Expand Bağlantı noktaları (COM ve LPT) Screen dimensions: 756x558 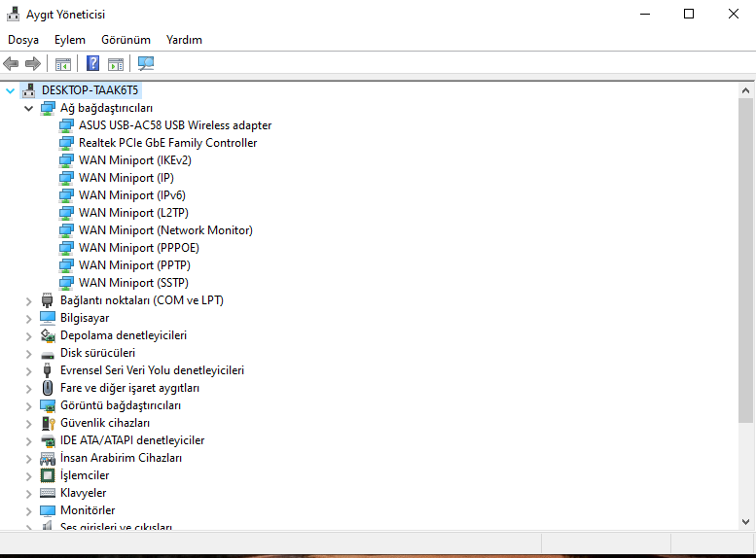[x=28, y=301]
